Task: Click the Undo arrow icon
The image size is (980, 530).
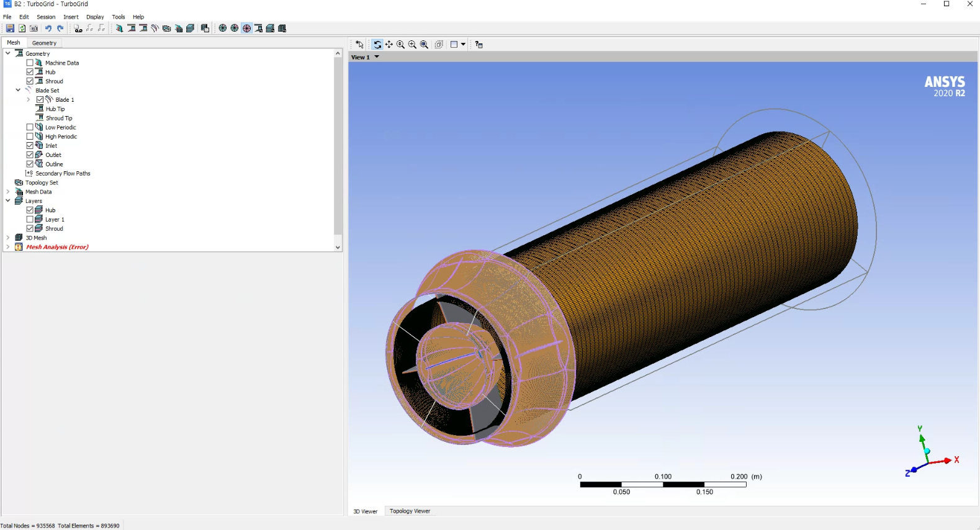Action: pos(48,28)
